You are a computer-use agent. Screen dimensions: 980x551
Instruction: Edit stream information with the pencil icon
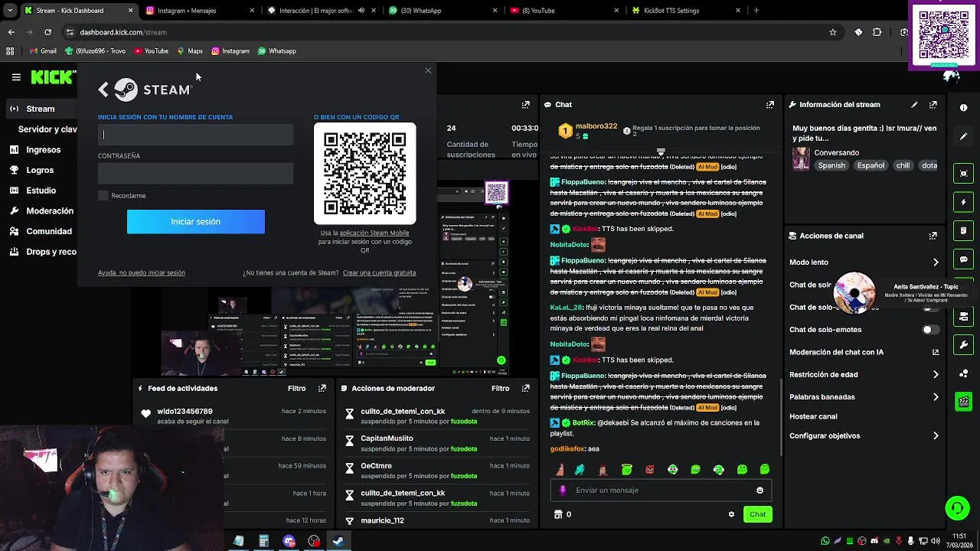(x=914, y=105)
